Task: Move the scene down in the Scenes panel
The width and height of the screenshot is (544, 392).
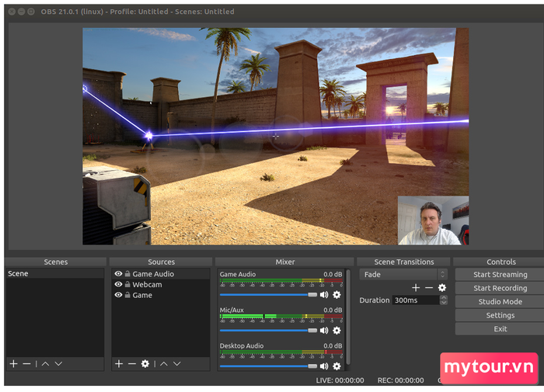Action: pos(58,363)
